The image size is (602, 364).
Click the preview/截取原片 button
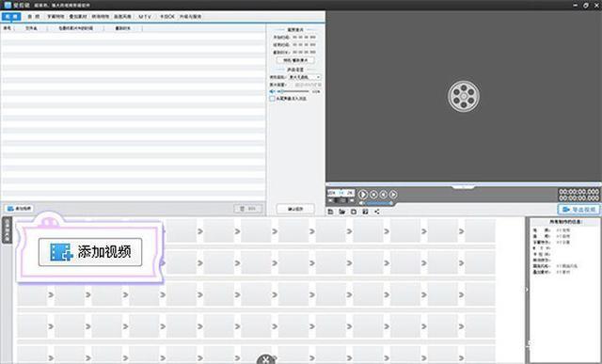click(x=295, y=60)
